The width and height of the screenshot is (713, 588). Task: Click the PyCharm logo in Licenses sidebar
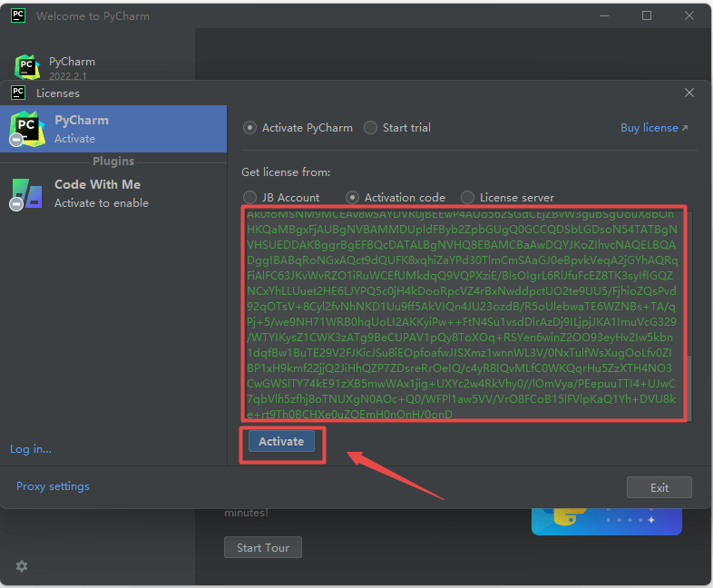25,129
